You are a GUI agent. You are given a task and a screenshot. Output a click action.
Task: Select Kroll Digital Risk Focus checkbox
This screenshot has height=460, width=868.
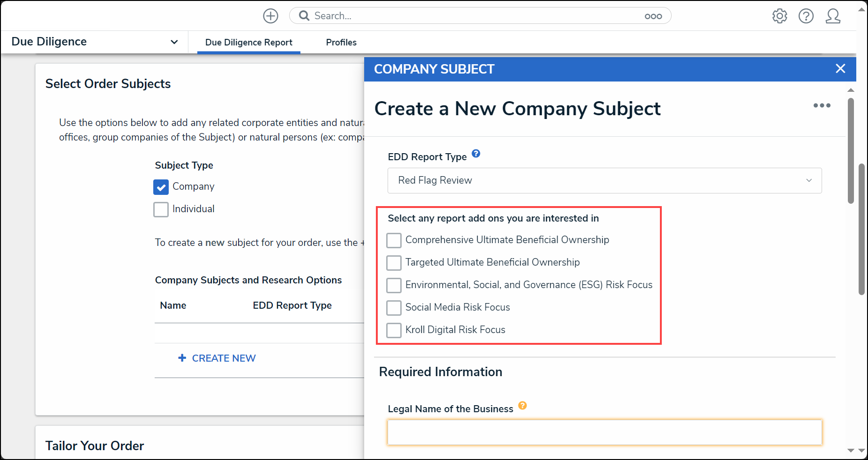[x=394, y=330]
